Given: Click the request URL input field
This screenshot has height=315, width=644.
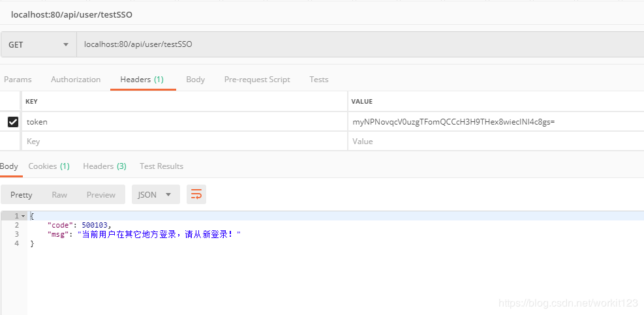Looking at the screenshot, I should [359, 45].
